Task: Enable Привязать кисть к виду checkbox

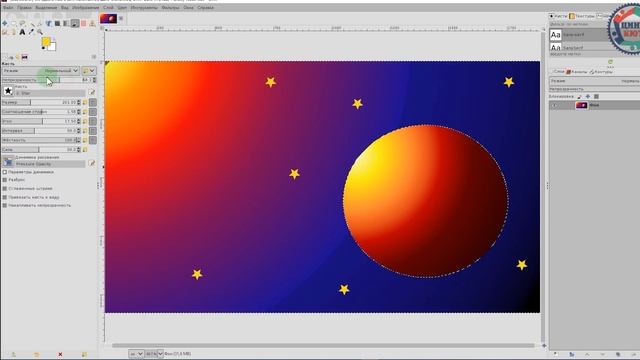Action: [x=5, y=197]
